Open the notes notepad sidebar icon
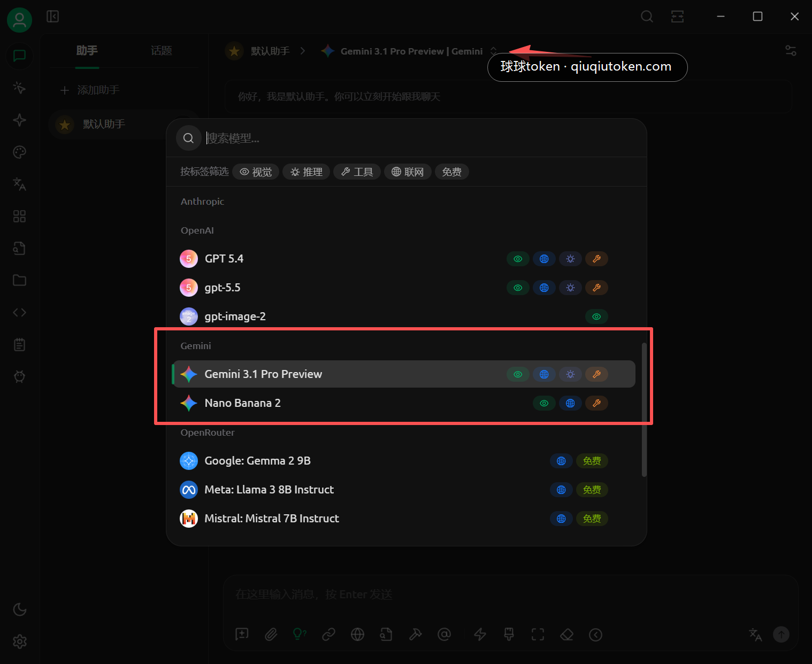812x664 pixels. (x=20, y=344)
